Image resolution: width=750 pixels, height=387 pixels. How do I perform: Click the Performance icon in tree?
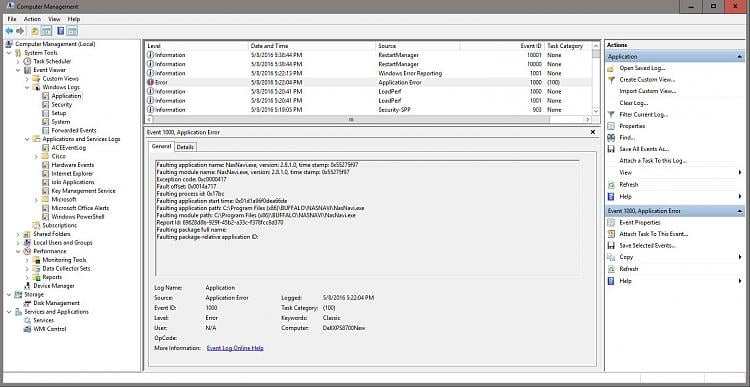[x=27, y=251]
